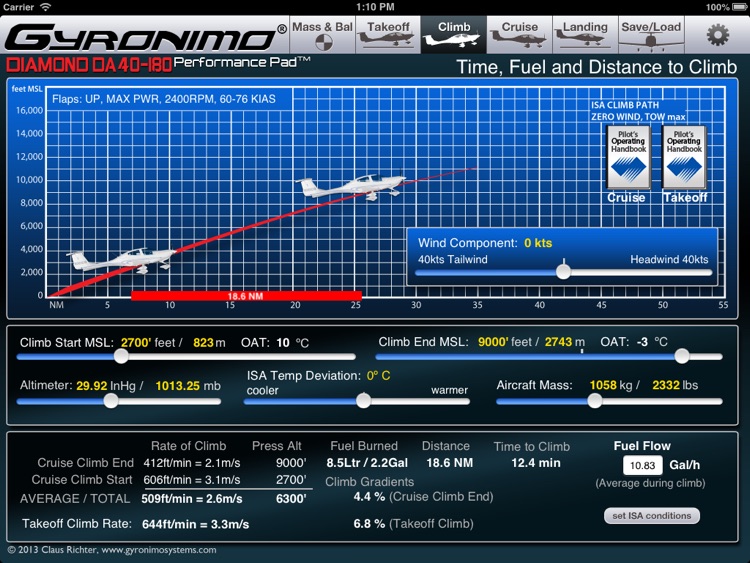Open the Cruise tab
The width and height of the screenshot is (750, 563).
519,34
